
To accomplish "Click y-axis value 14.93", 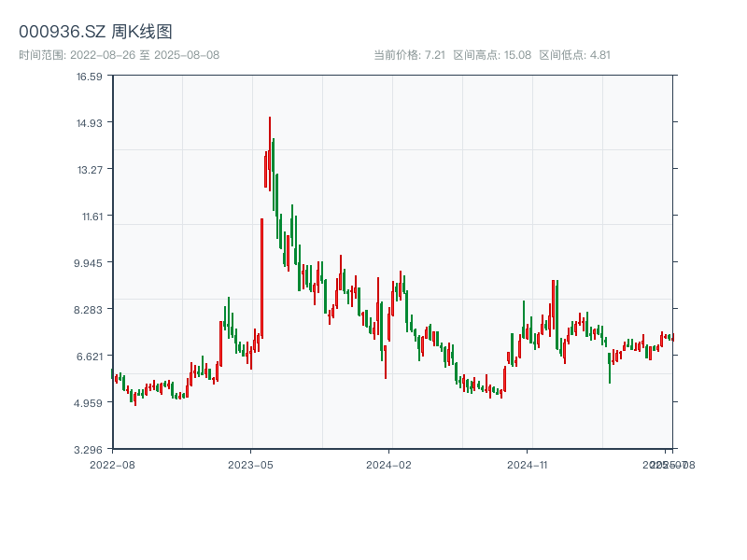I will click(x=90, y=123).
